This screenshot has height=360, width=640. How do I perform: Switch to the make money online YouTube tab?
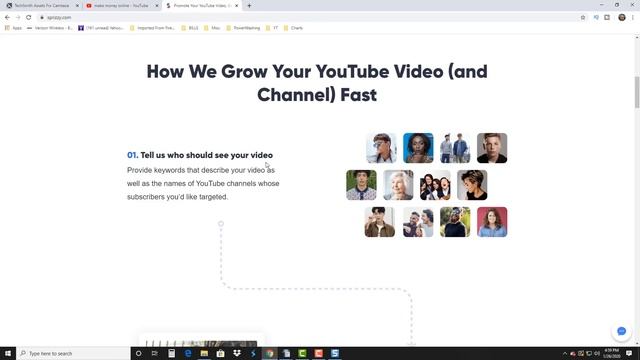coord(122,6)
